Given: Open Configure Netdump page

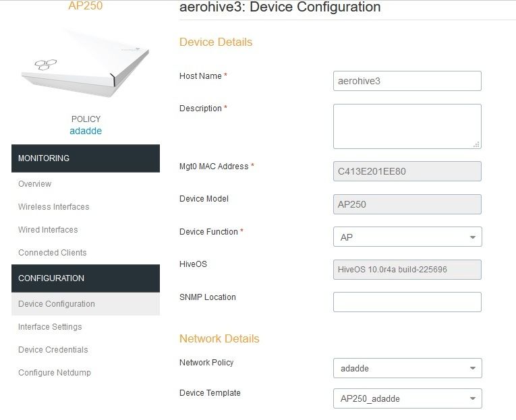Looking at the screenshot, I should click(x=54, y=373).
